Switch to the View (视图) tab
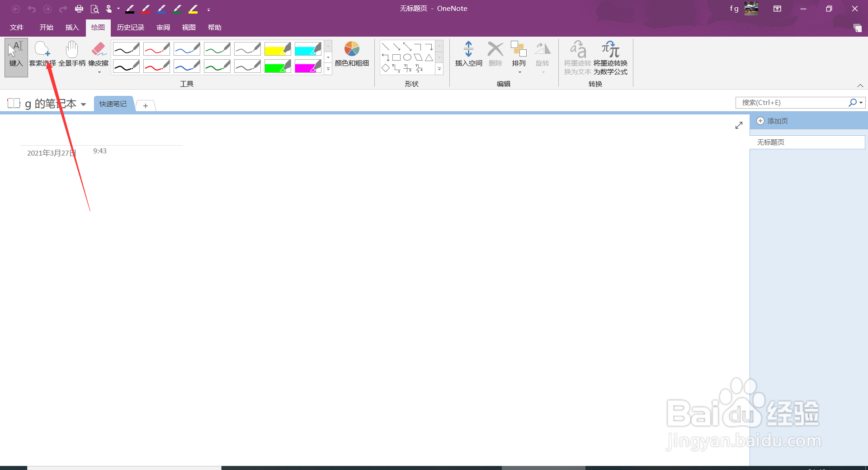This screenshot has height=470, width=868. click(x=189, y=28)
